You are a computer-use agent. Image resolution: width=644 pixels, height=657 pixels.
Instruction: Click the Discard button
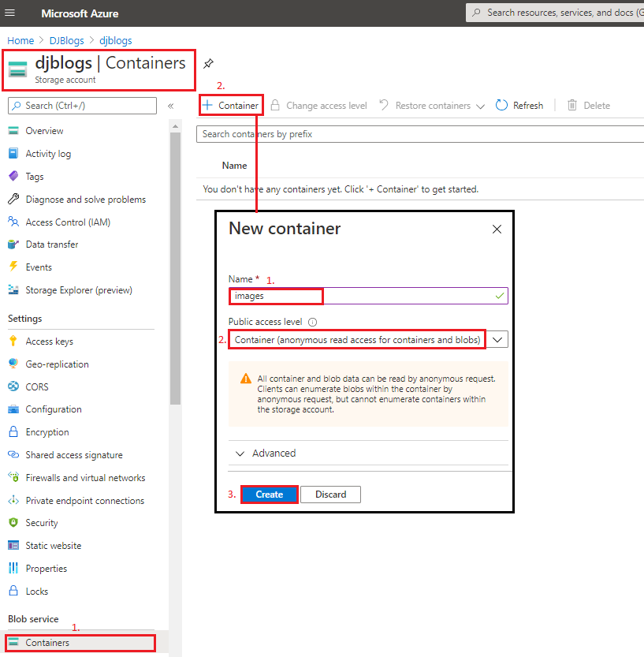click(330, 495)
